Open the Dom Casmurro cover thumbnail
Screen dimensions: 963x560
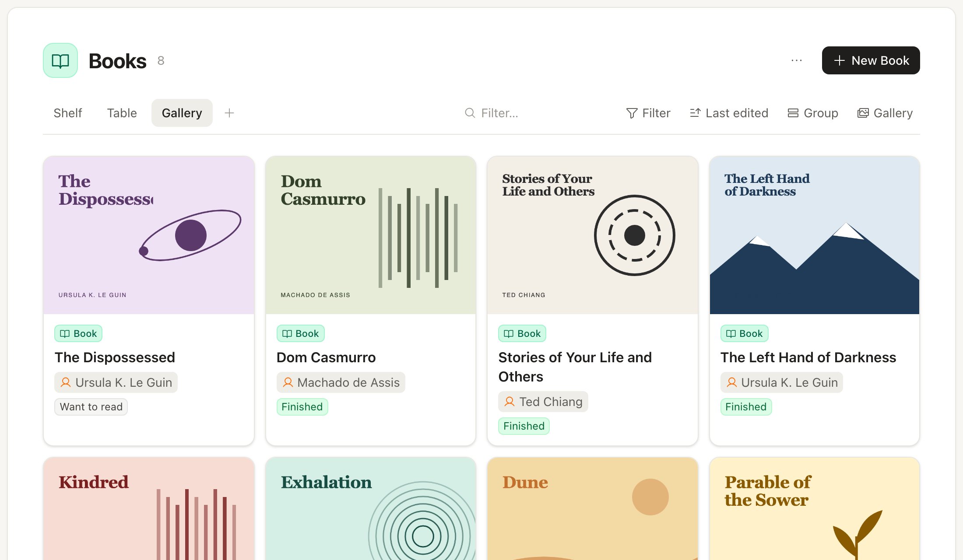click(371, 235)
